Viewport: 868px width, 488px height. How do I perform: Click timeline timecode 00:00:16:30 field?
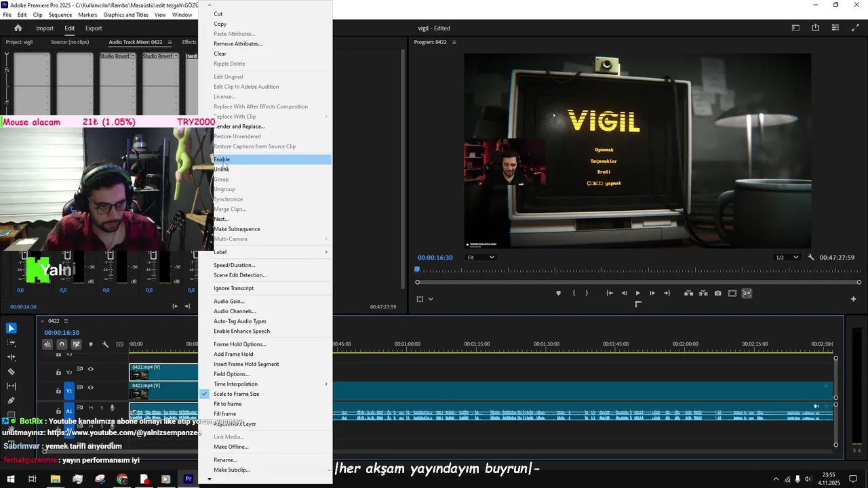click(x=62, y=333)
